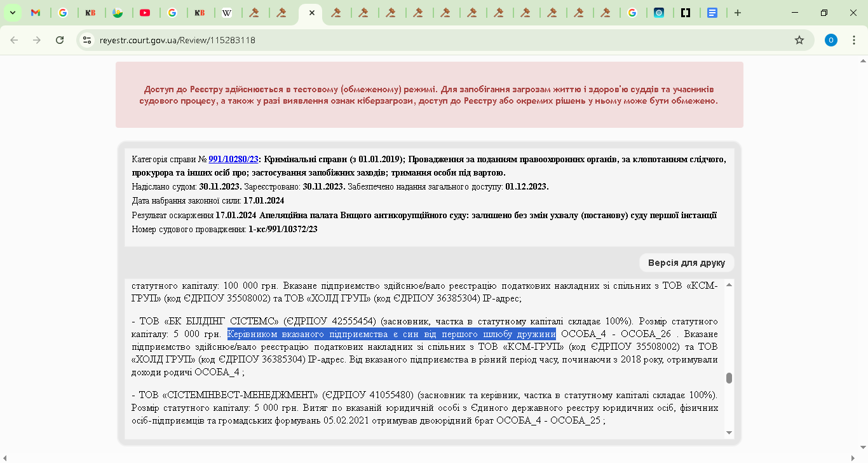868x463 pixels.
Task: Open the Gmail tab
Action: (36, 13)
